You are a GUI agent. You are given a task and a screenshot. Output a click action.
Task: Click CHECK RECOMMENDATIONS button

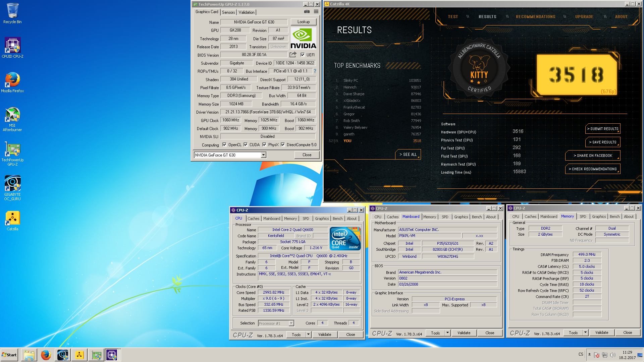click(593, 169)
